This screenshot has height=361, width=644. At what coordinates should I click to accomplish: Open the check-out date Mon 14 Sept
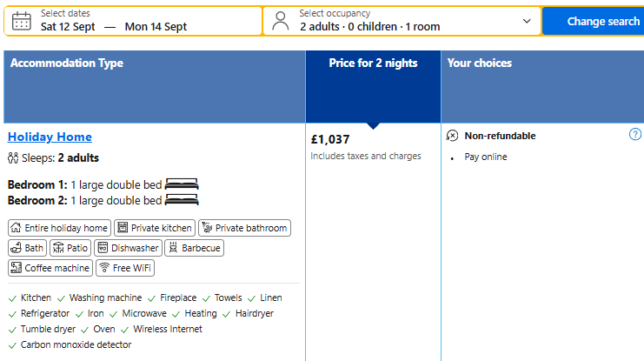click(156, 27)
